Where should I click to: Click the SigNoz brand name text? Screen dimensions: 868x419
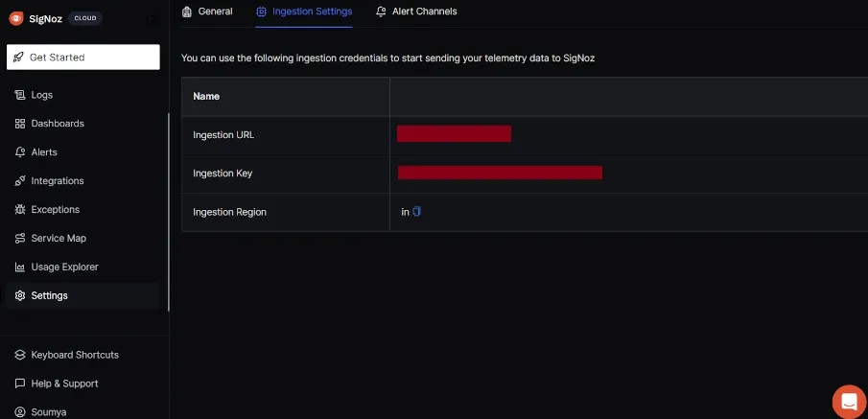click(x=45, y=18)
